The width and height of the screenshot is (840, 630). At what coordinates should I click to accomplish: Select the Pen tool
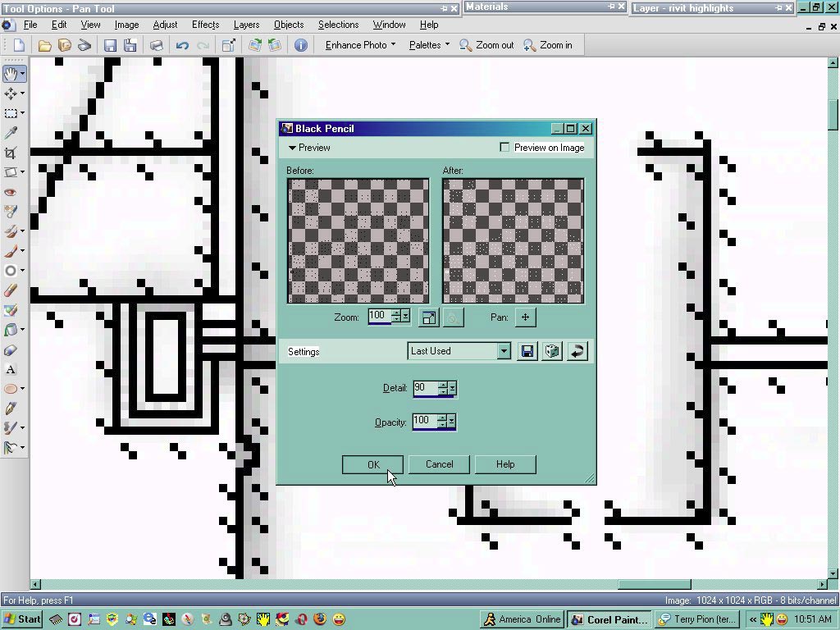[11, 409]
